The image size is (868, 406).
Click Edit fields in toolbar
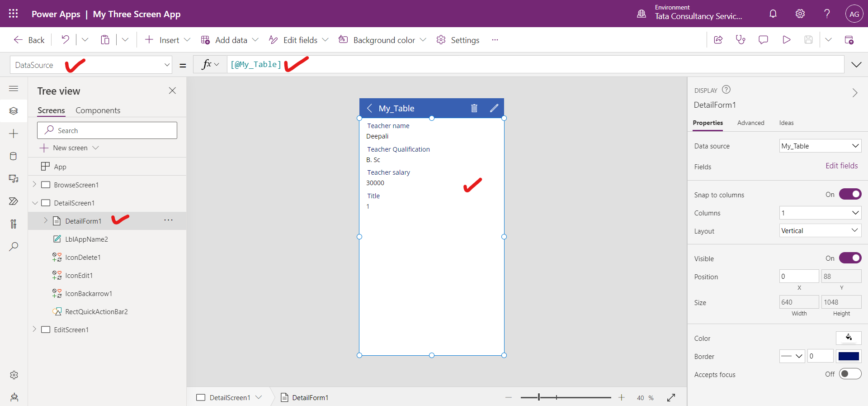[x=298, y=40]
